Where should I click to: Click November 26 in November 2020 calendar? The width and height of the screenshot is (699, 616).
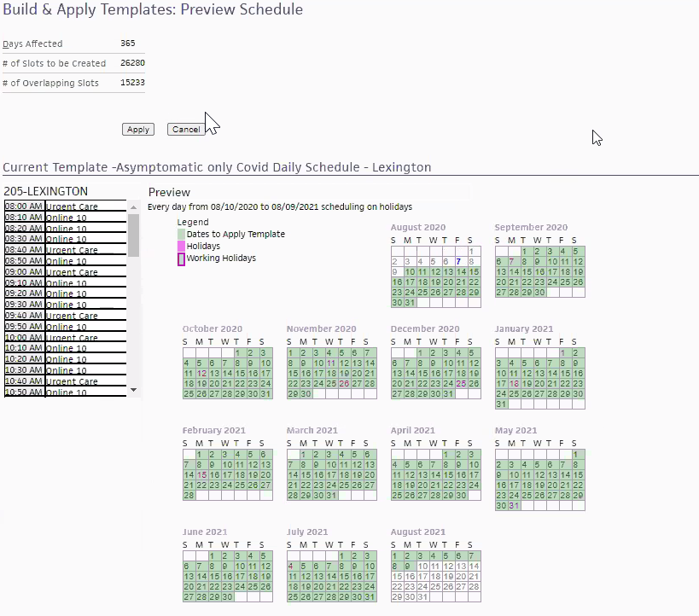tap(344, 384)
